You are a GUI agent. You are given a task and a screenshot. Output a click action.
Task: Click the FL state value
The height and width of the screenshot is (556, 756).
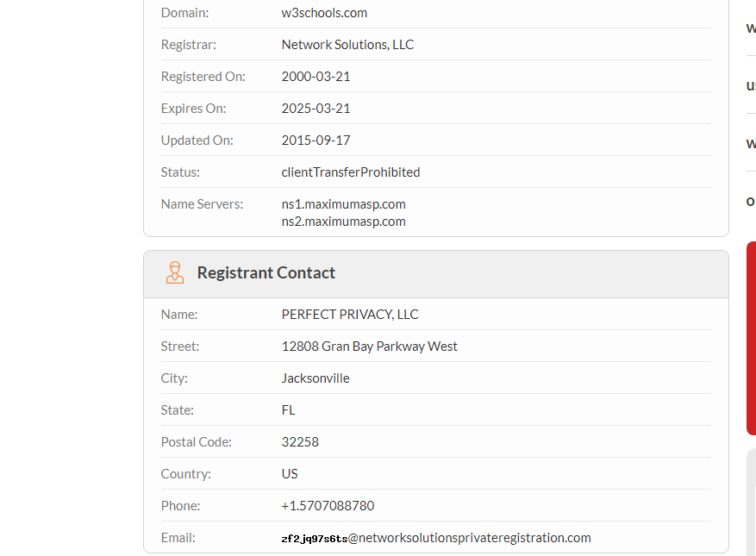pos(289,410)
